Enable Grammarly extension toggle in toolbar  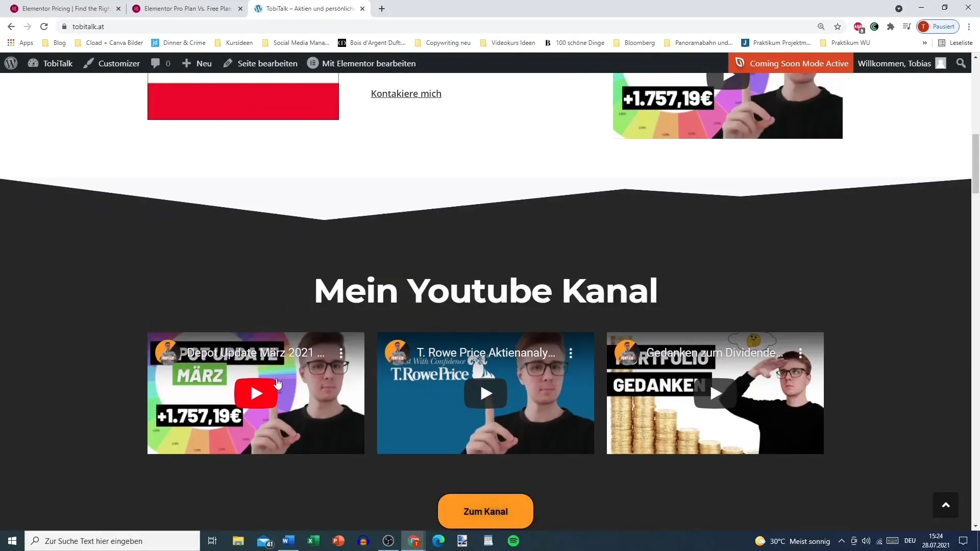click(x=874, y=26)
